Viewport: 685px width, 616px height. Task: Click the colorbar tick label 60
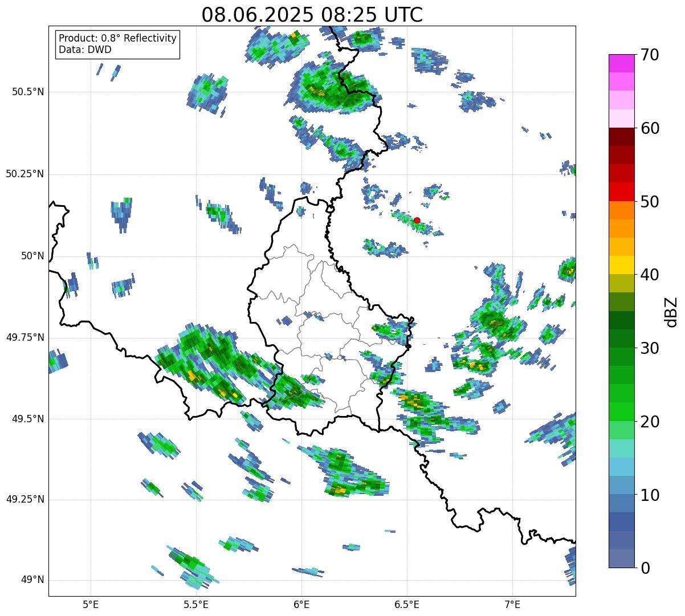pos(650,128)
